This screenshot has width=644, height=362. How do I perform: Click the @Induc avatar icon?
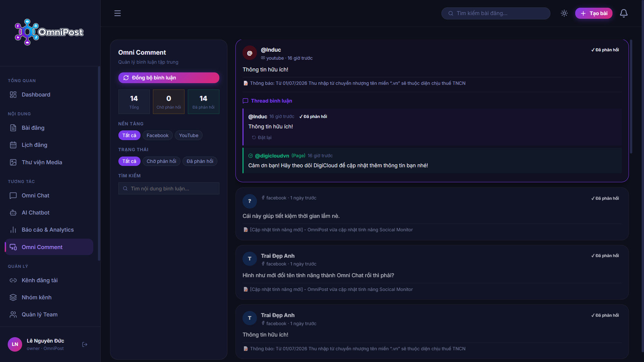click(x=250, y=53)
